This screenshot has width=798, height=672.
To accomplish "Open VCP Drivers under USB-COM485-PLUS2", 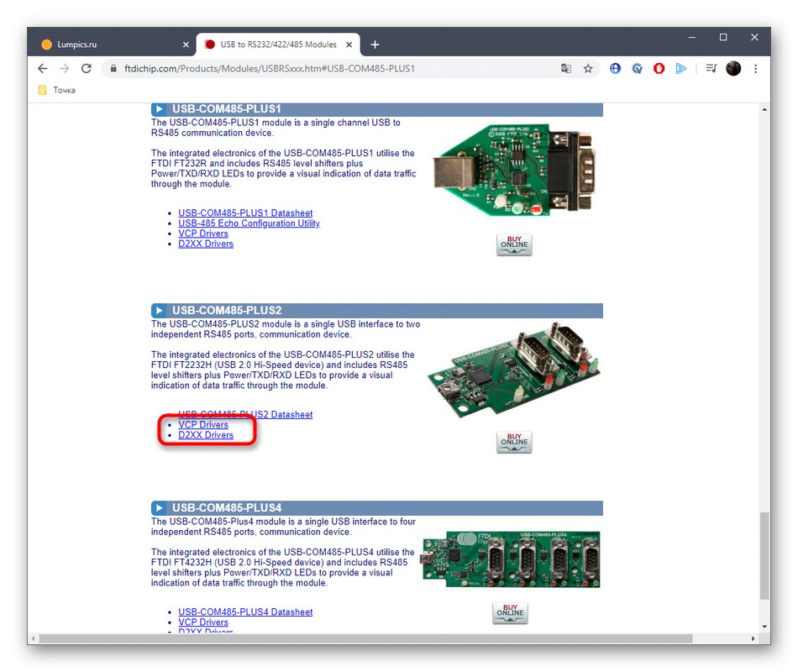I will 203,424.
